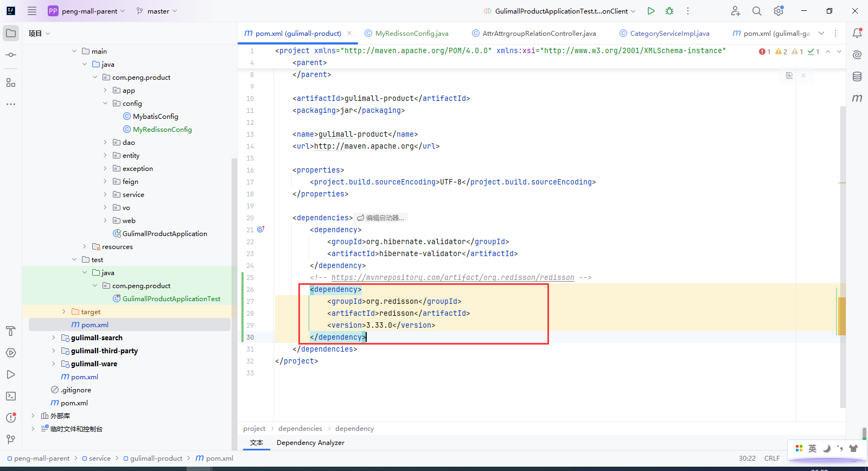Click the 编辑启动器 inlay hint
This screenshot has height=471, width=868.
pos(381,218)
